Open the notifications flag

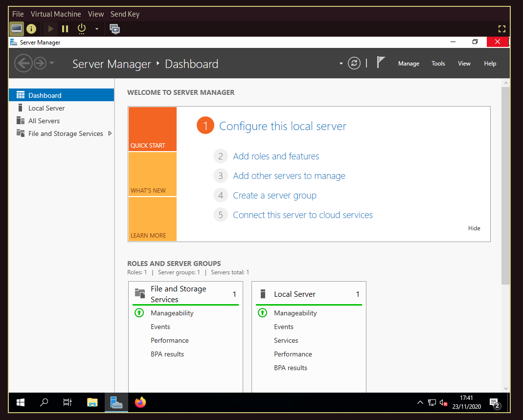381,62
